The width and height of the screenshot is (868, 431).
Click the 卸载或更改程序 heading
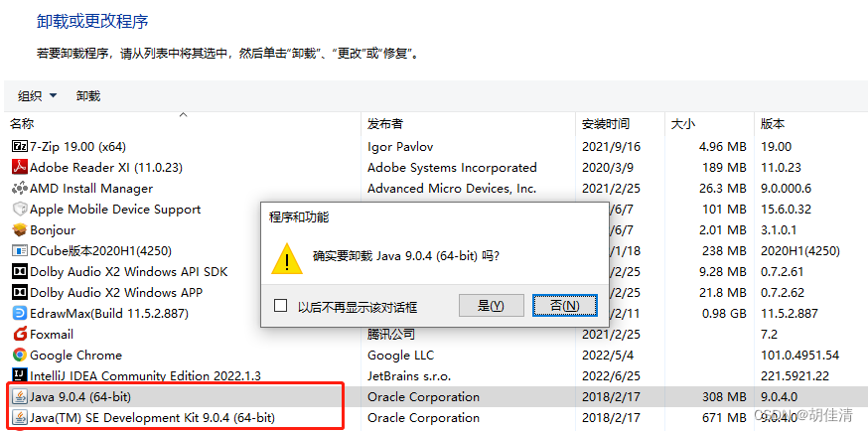92,22
